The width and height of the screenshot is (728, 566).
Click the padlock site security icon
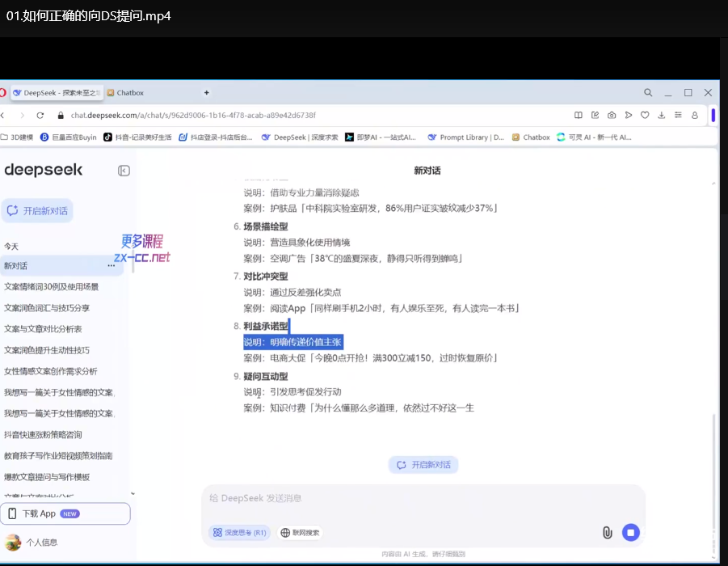click(x=61, y=116)
